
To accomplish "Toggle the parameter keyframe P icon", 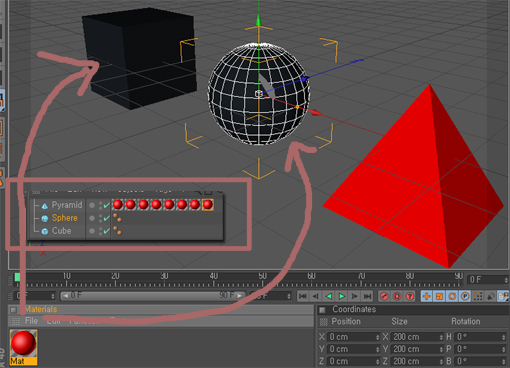I will [x=465, y=296].
